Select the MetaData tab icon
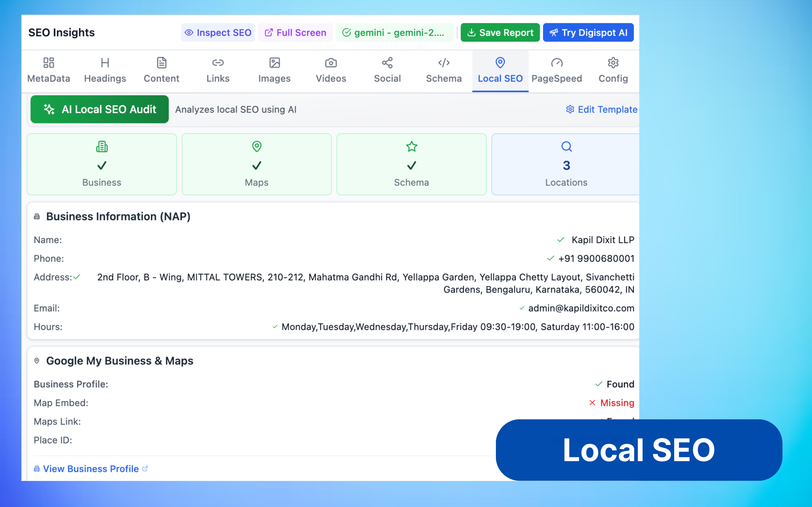The image size is (812, 507). click(48, 62)
